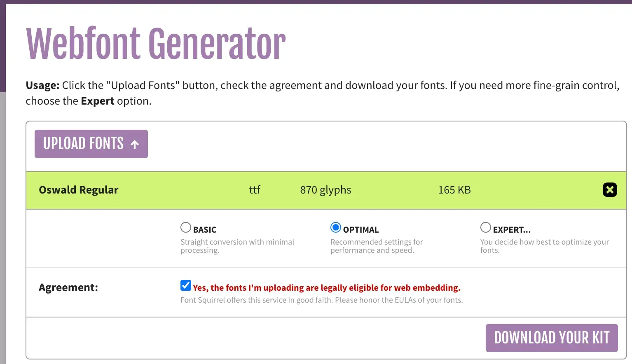Screen dimensions: 632x364
Task: Click the Oswald Regular font name
Action: [79, 190]
